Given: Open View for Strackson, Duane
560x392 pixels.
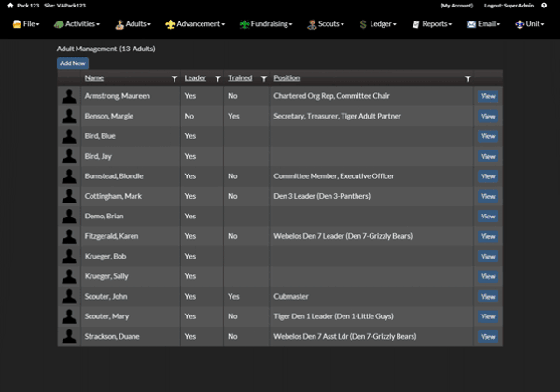Looking at the screenshot, I should [x=488, y=337].
